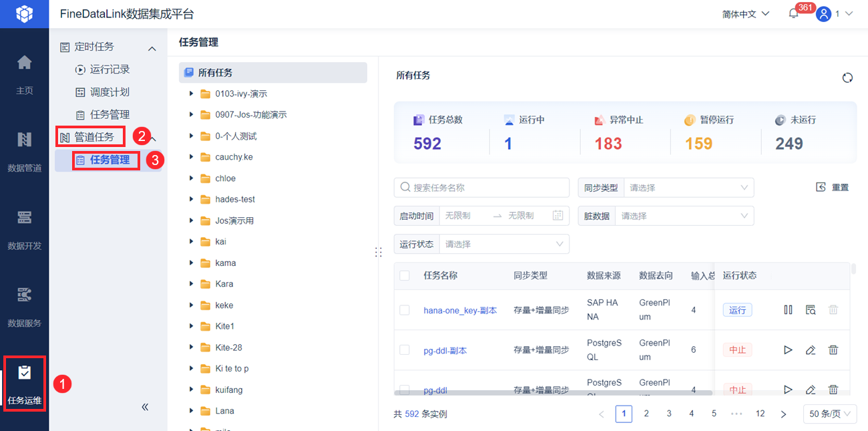Tick the select-all checkbox in table header

[x=405, y=275]
